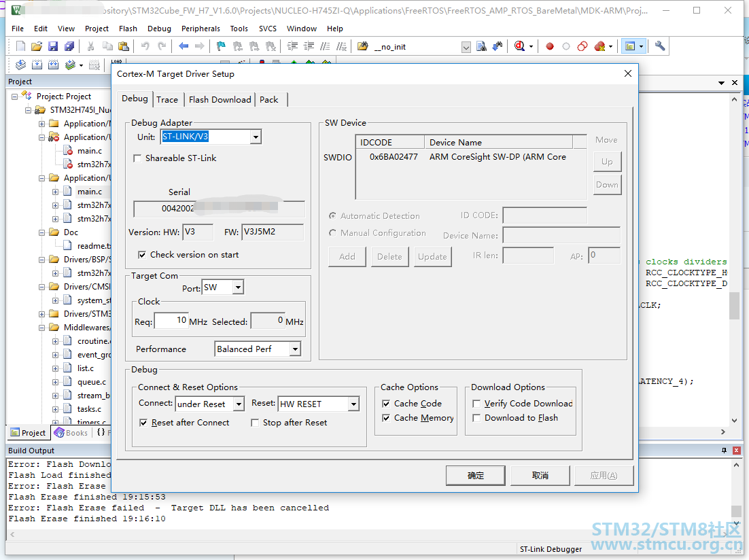Open the Books tab in Project panel
Image resolution: width=749 pixels, height=560 pixels.
71,433
